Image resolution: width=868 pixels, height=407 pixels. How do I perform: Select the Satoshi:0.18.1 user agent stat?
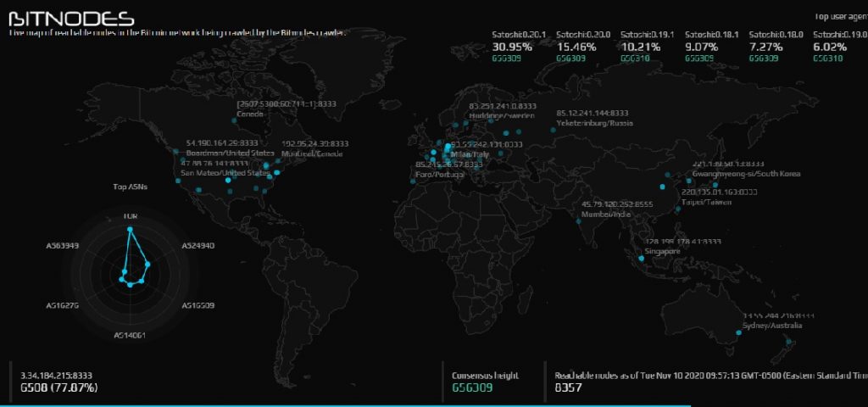(x=711, y=46)
